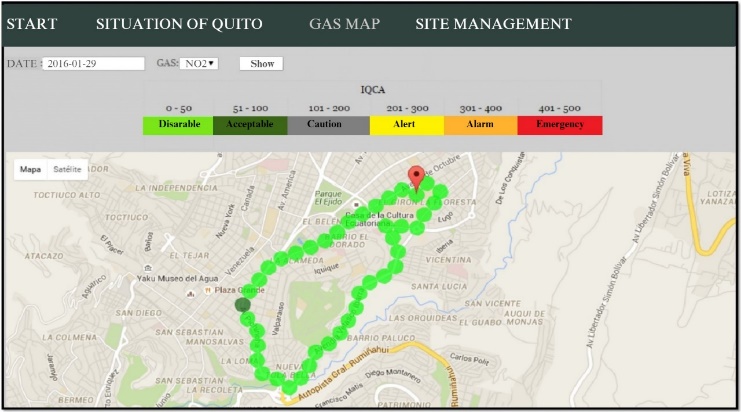
Task: Click the LA INDEPENDENCIA map label
Action: click(176, 188)
